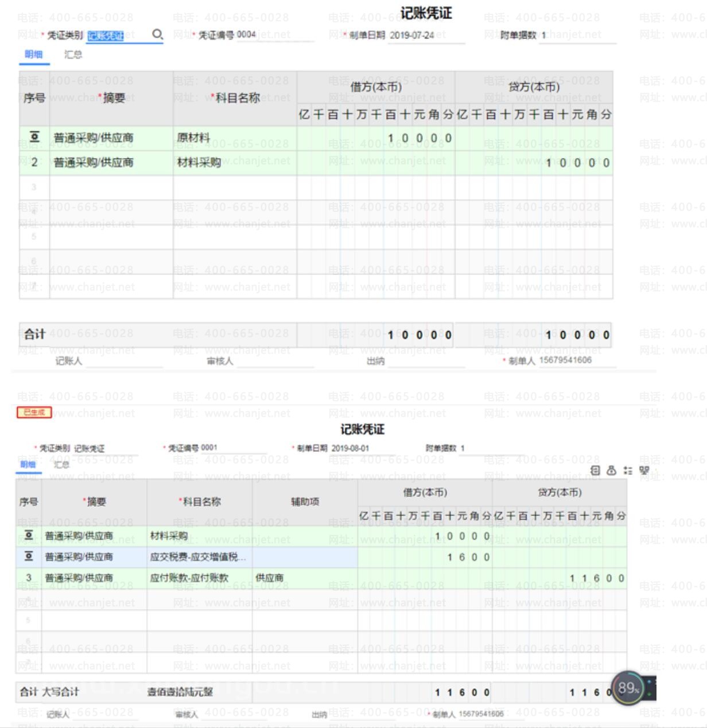Click the row icon beside 应交税费 entry

29,556
